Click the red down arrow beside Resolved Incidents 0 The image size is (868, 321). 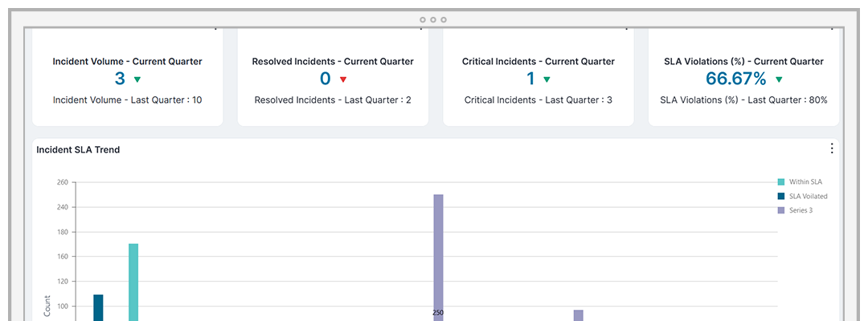(342, 79)
